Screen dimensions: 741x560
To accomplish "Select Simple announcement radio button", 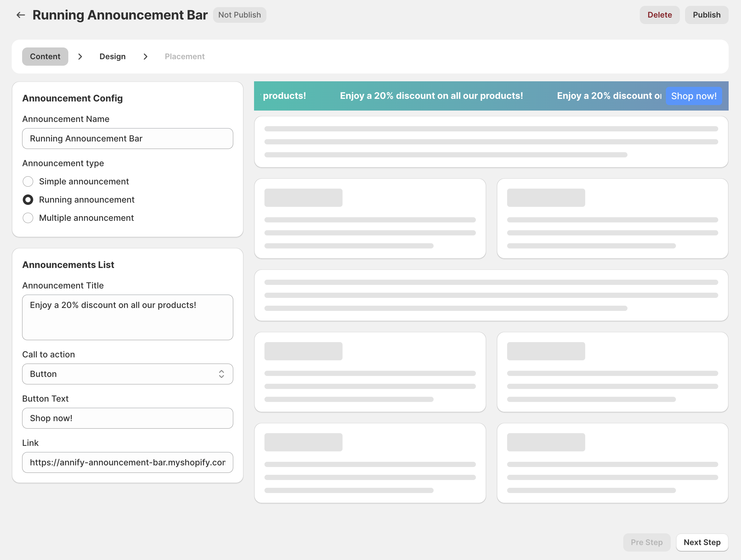I will coord(28,181).
